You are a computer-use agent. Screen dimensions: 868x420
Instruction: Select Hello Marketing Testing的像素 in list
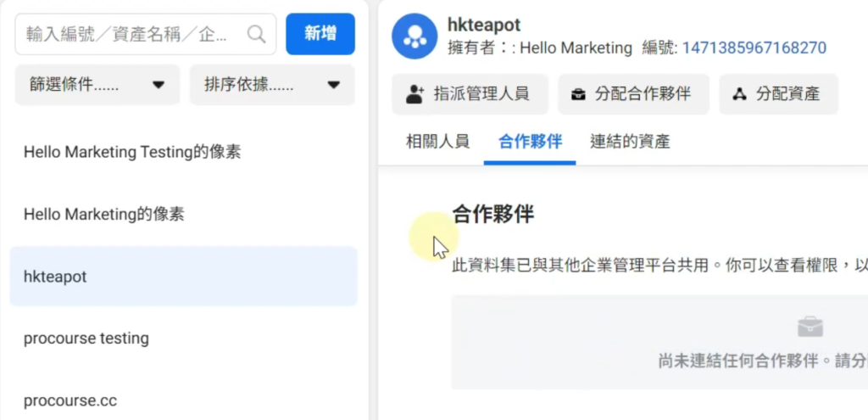coord(132,153)
